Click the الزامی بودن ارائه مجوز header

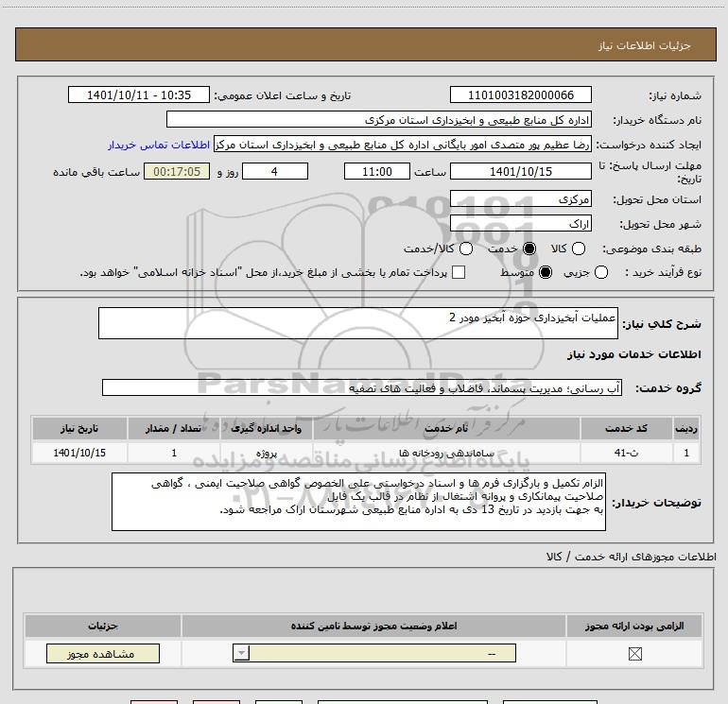pos(634,626)
